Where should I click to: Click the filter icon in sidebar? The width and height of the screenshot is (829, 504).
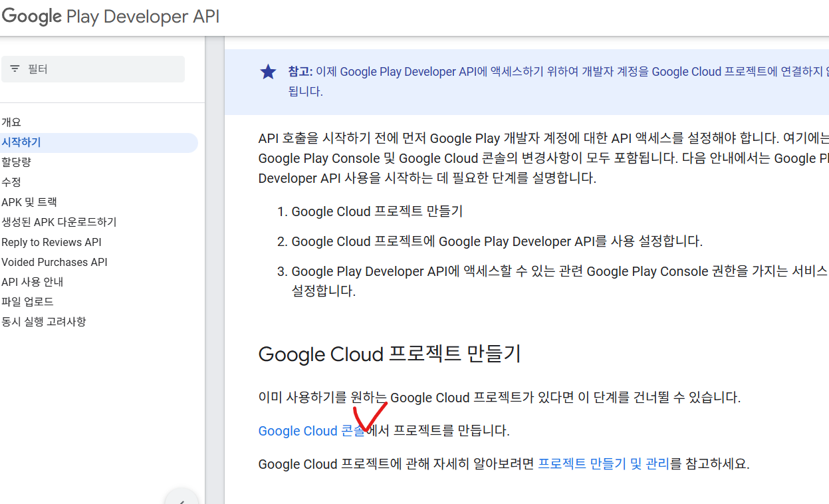[x=15, y=69]
